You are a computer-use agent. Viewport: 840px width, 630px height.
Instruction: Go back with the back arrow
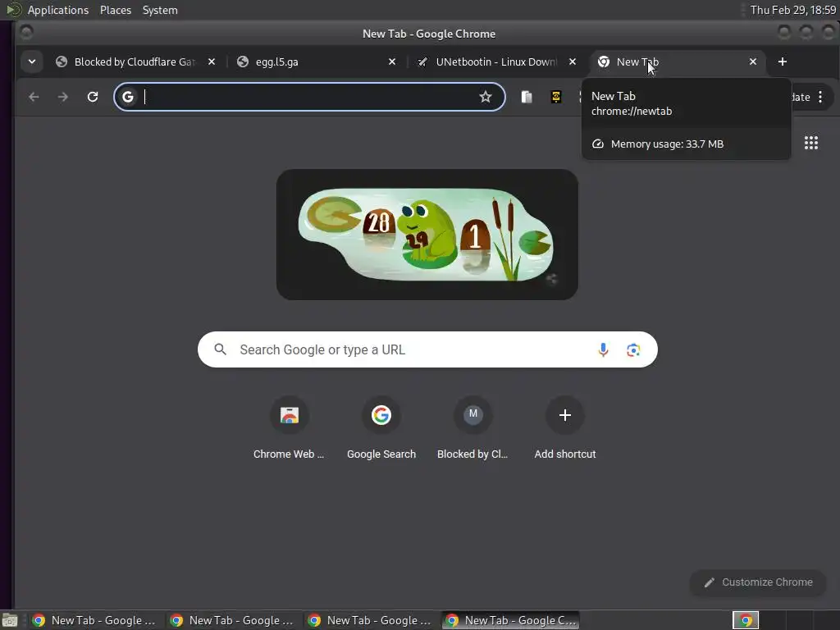[34, 97]
